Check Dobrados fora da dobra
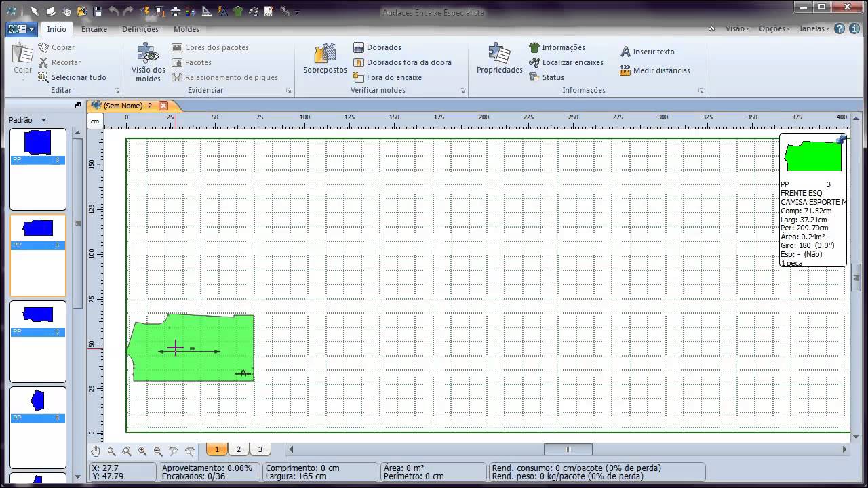 pyautogui.click(x=403, y=62)
